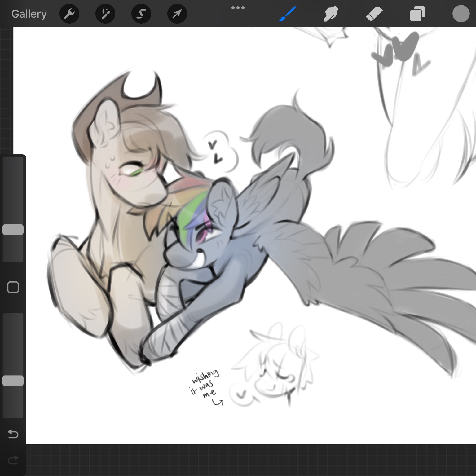Open the Adjustments magic wand menu
Viewport: 476px width, 476px height.
(105, 14)
